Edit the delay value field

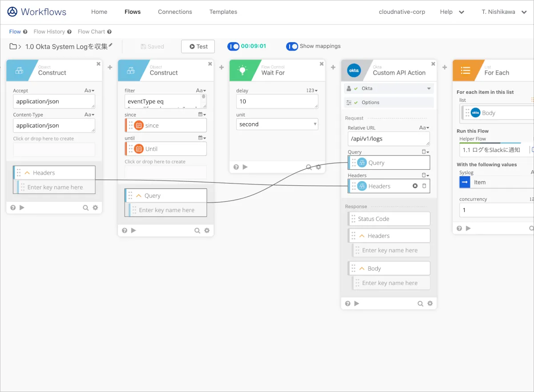pyautogui.click(x=277, y=101)
